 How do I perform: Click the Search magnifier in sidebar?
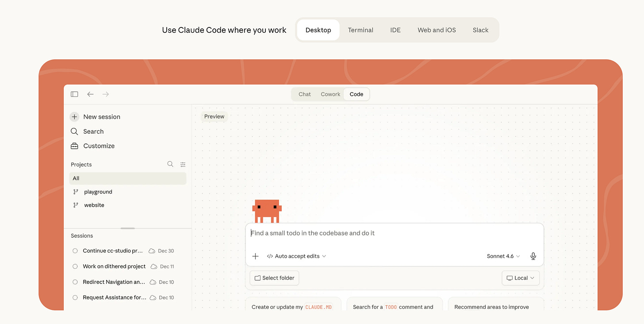click(74, 131)
